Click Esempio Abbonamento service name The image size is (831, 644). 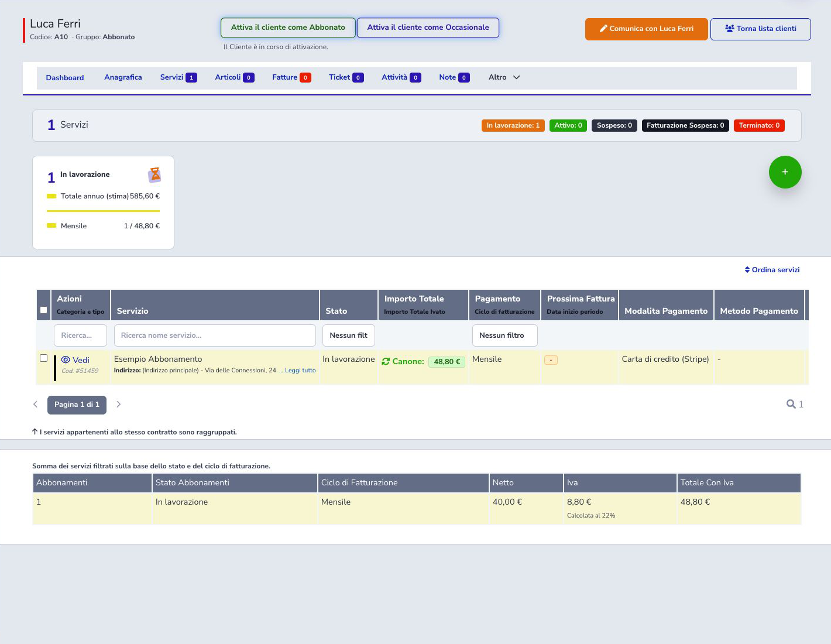coord(158,359)
